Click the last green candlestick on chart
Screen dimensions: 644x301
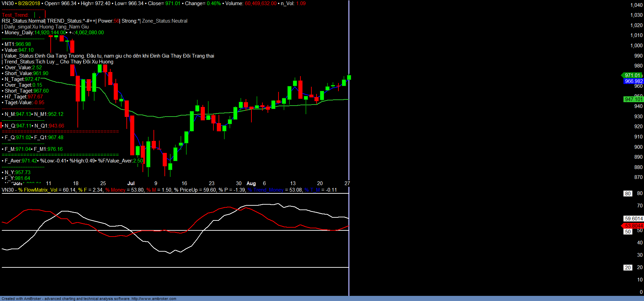[x=349, y=77]
